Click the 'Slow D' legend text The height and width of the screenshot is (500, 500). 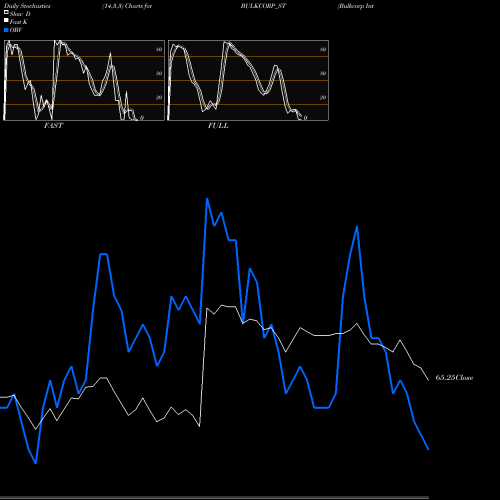20,14
